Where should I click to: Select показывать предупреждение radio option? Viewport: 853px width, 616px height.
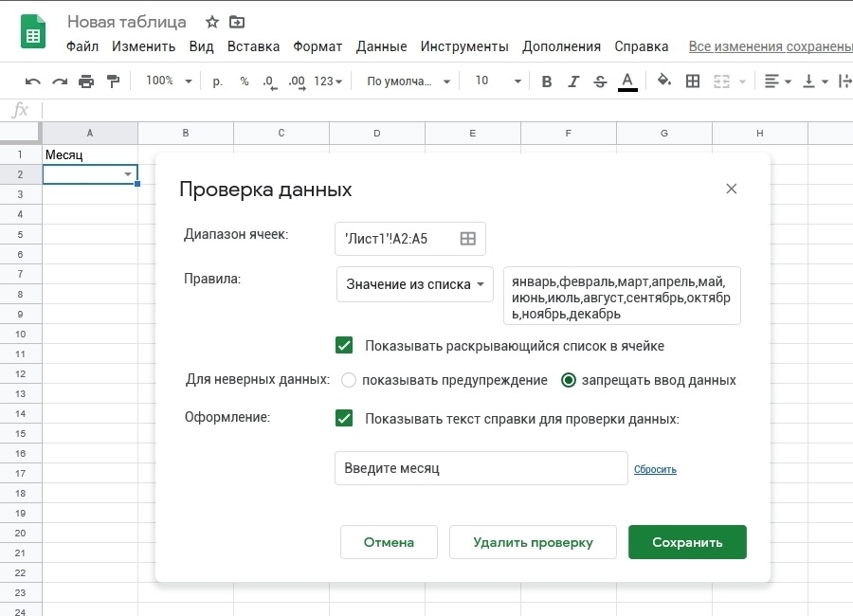(x=348, y=380)
